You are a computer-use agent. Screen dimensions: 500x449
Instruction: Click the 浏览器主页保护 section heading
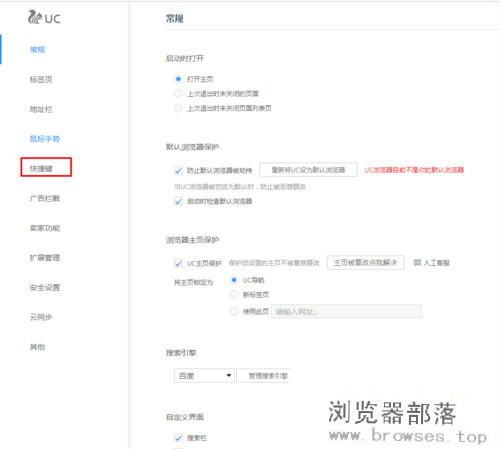(192, 240)
